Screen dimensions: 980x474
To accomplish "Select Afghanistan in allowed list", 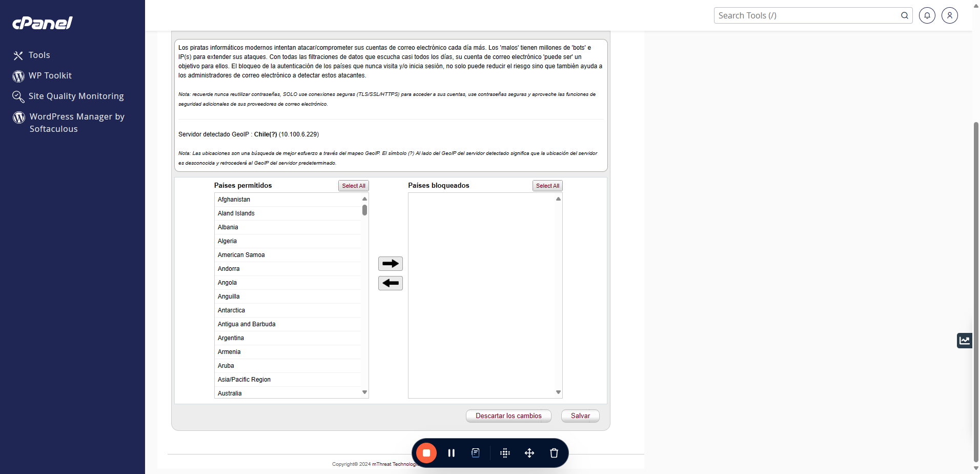I will 288,200.
